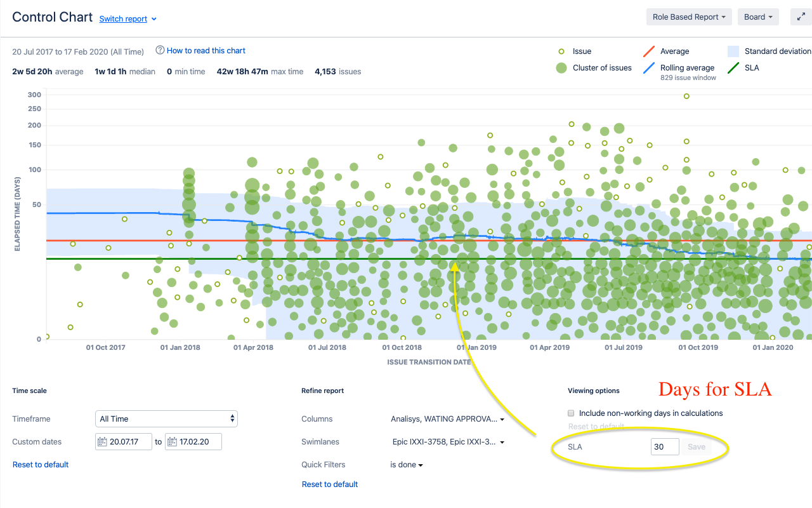Click the Standard deviation legend swatch
The image size is (812, 508).
[x=733, y=51]
